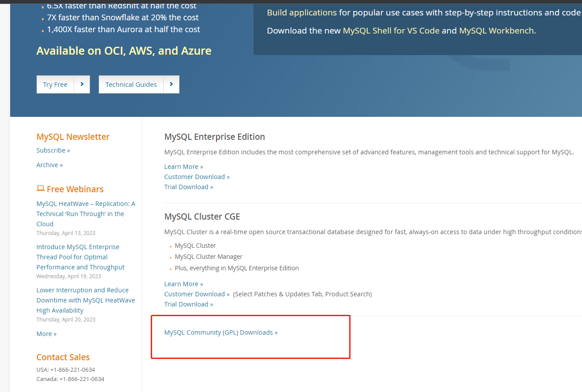Open the MySQL Workbench link
This screenshot has height=392, width=582.
click(x=496, y=30)
